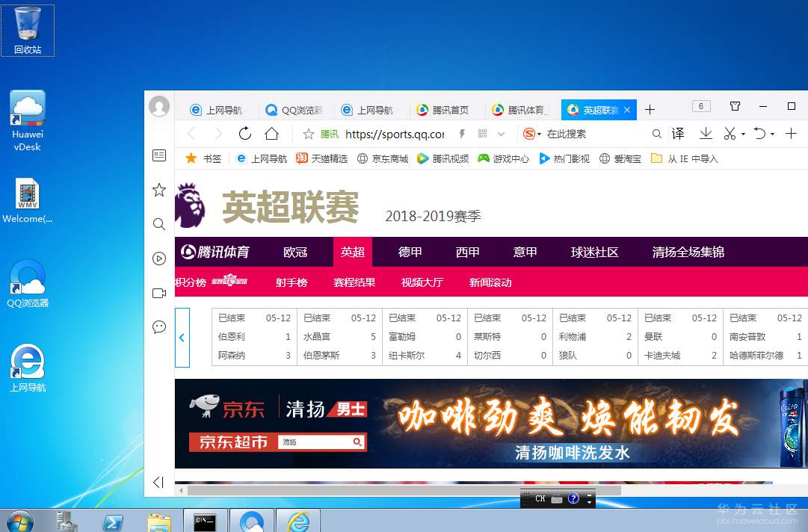
Task: Open the 上网导航 desktop shortcut
Action: pyautogui.click(x=28, y=368)
